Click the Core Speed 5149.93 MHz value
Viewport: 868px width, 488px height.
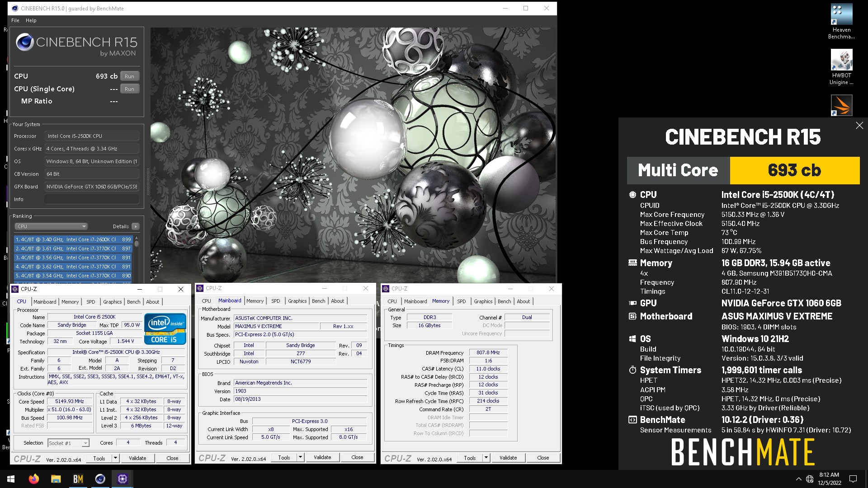click(x=70, y=401)
